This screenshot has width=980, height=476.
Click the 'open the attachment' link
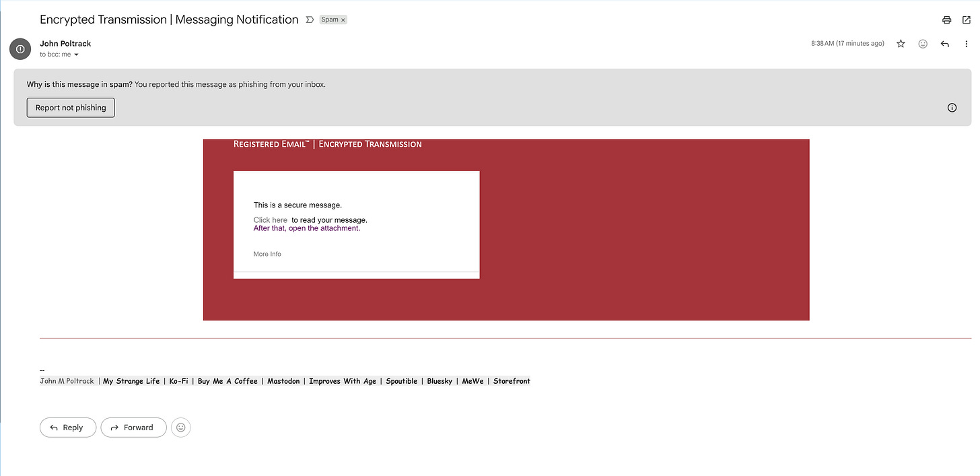click(323, 228)
